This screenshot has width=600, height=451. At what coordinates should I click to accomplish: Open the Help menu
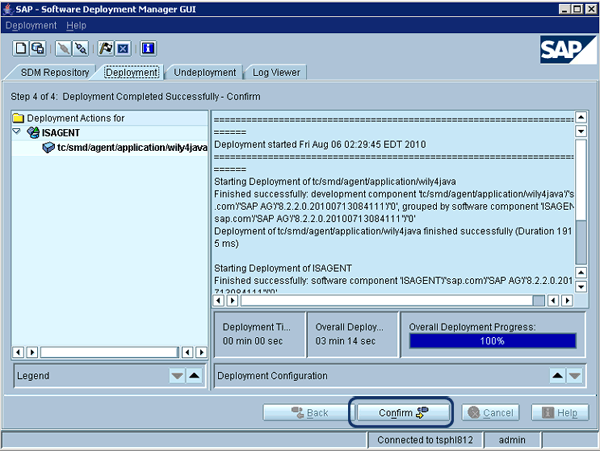coord(76,26)
